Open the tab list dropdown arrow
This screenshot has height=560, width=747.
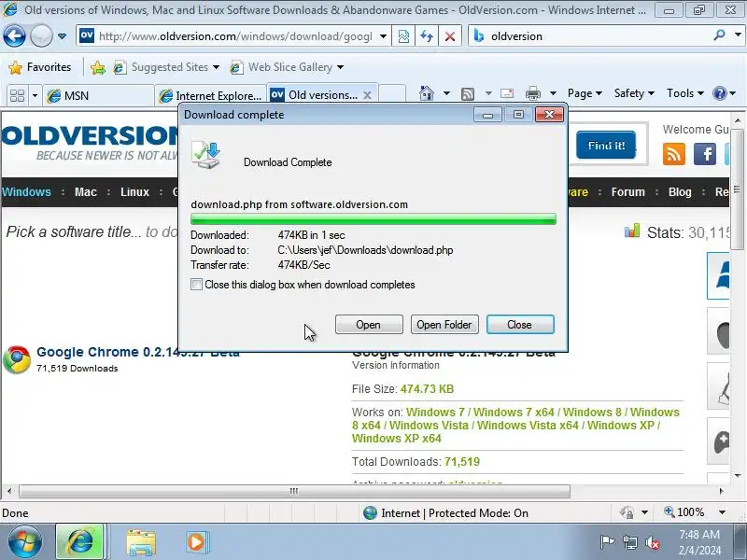click(x=35, y=96)
